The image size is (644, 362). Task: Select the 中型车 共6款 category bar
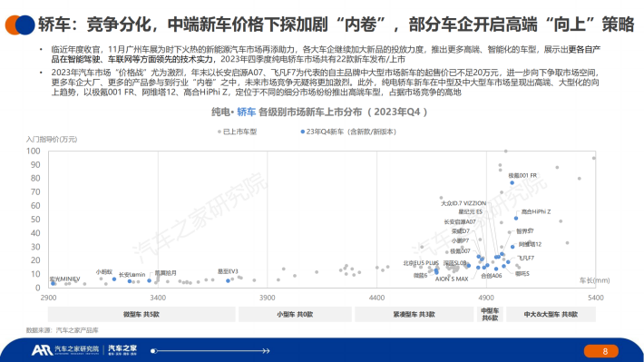490,314
